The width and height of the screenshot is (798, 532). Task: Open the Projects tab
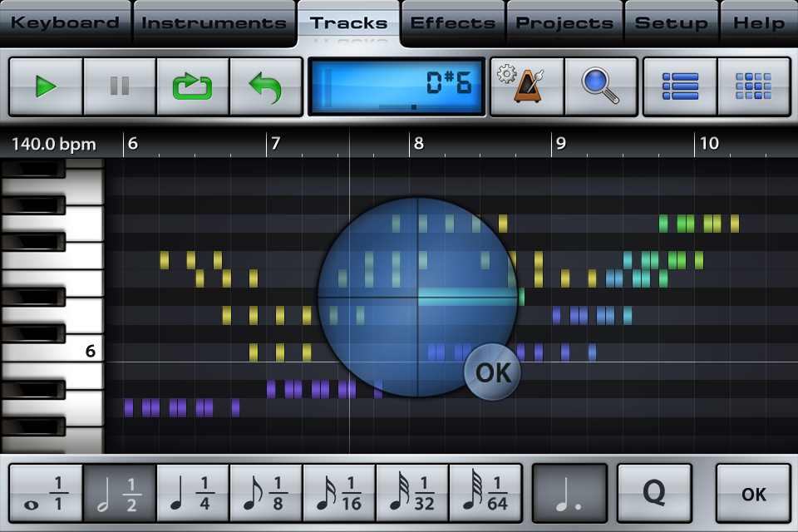pyautogui.click(x=564, y=23)
